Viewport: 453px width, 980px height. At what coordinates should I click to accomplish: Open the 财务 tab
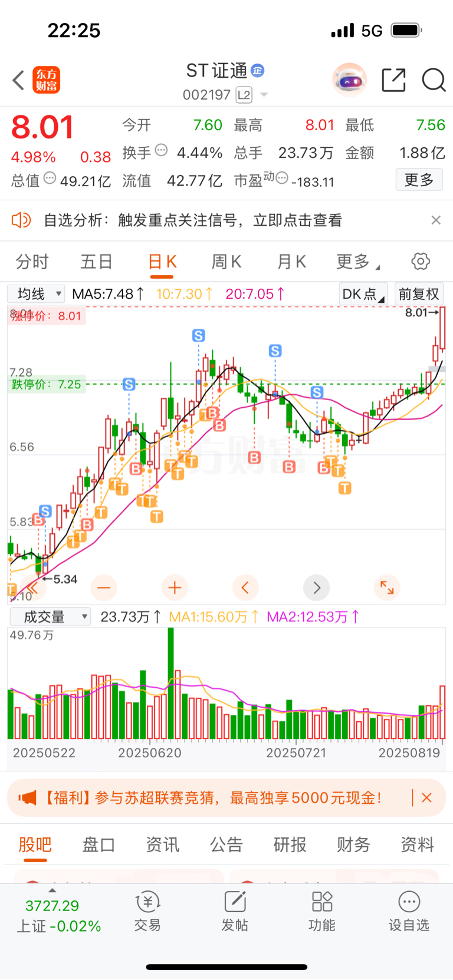click(353, 845)
